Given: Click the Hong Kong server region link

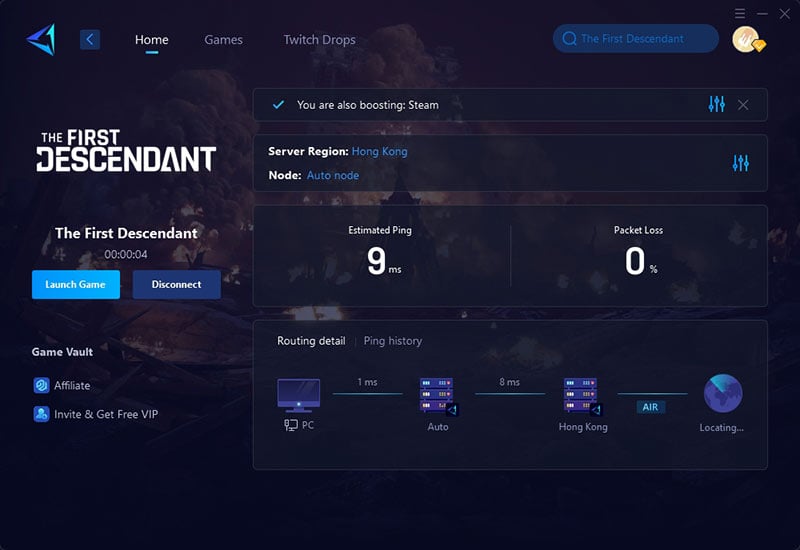Looking at the screenshot, I should pos(380,152).
